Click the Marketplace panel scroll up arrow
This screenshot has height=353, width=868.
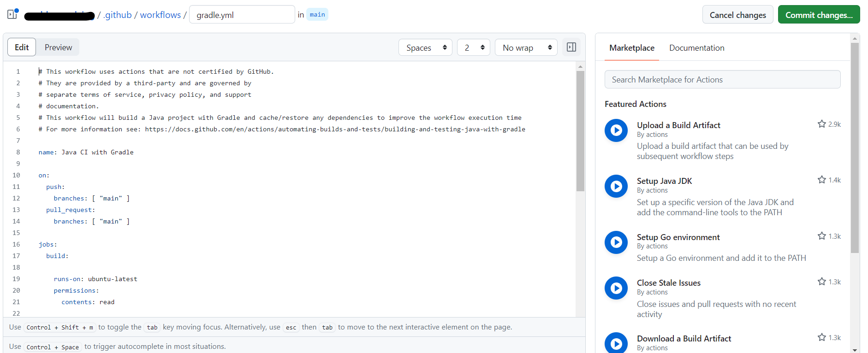[x=855, y=38]
